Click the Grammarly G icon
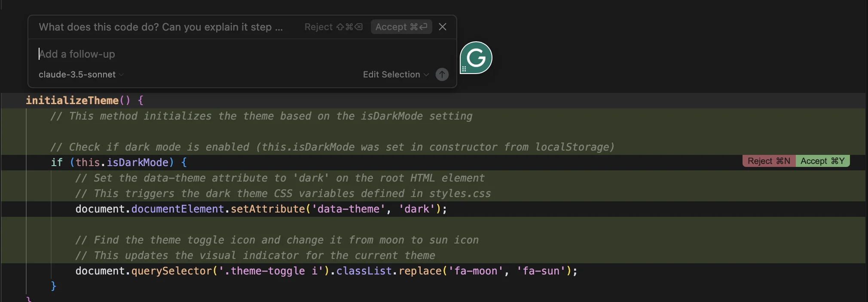 pyautogui.click(x=476, y=58)
